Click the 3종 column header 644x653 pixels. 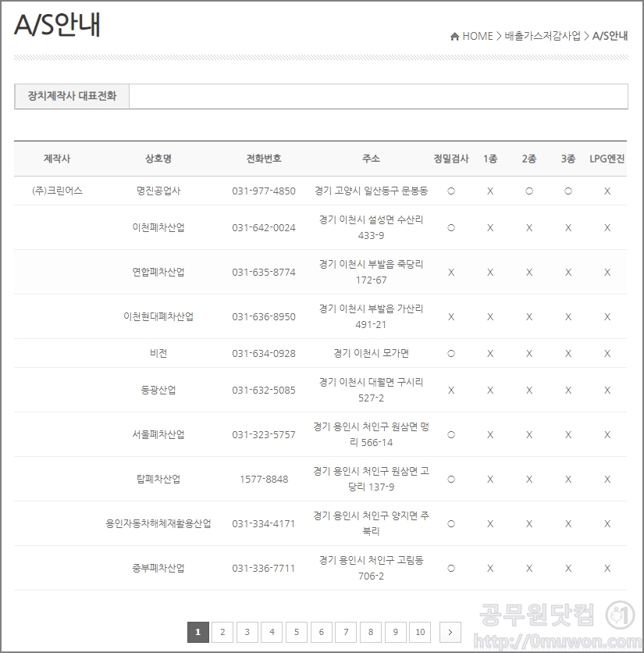click(x=568, y=159)
